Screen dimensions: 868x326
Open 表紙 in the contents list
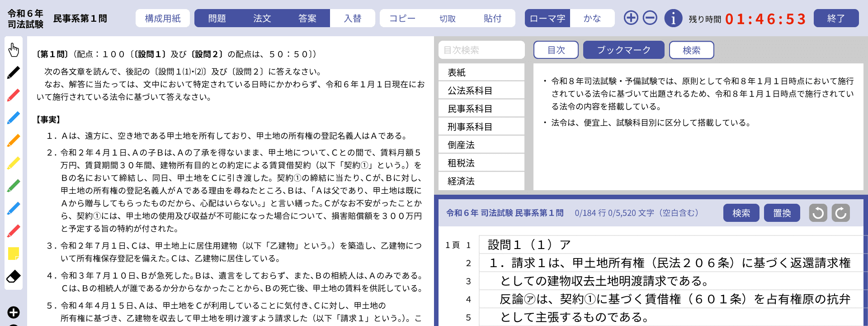click(x=481, y=72)
